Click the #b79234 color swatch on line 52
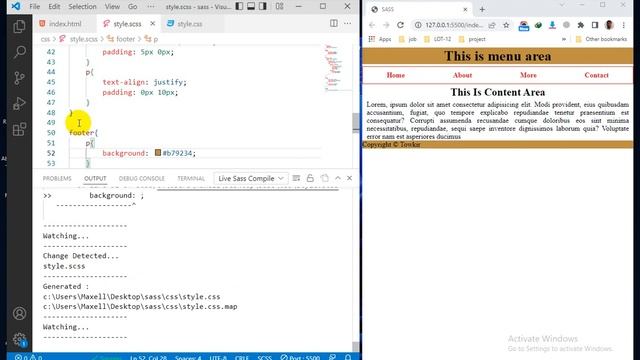 (158, 153)
